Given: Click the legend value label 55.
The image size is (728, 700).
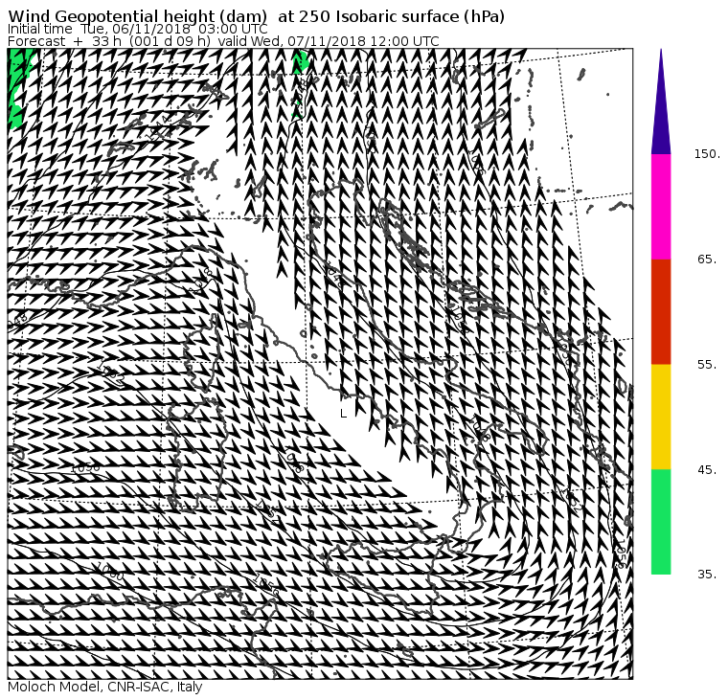Looking at the screenshot, I should click(x=707, y=365).
